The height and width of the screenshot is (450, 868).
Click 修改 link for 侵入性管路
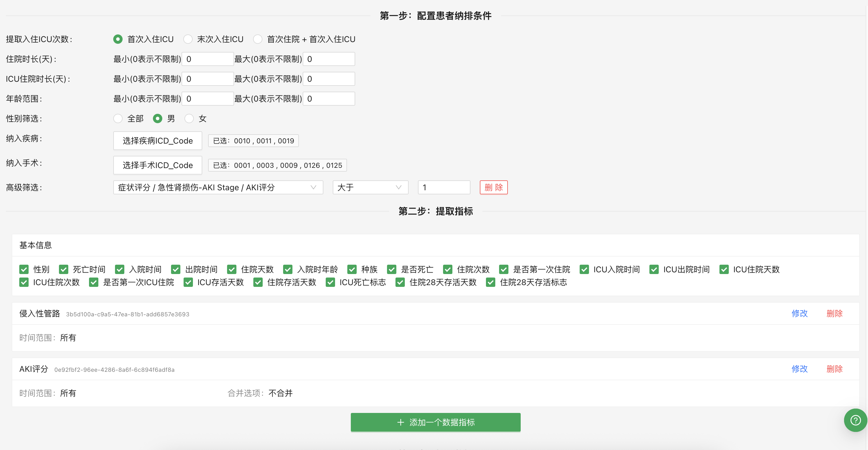(799, 314)
